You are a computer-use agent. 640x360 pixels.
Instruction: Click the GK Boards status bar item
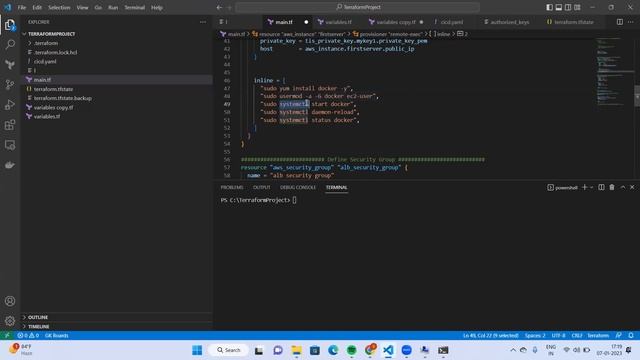(x=56, y=336)
